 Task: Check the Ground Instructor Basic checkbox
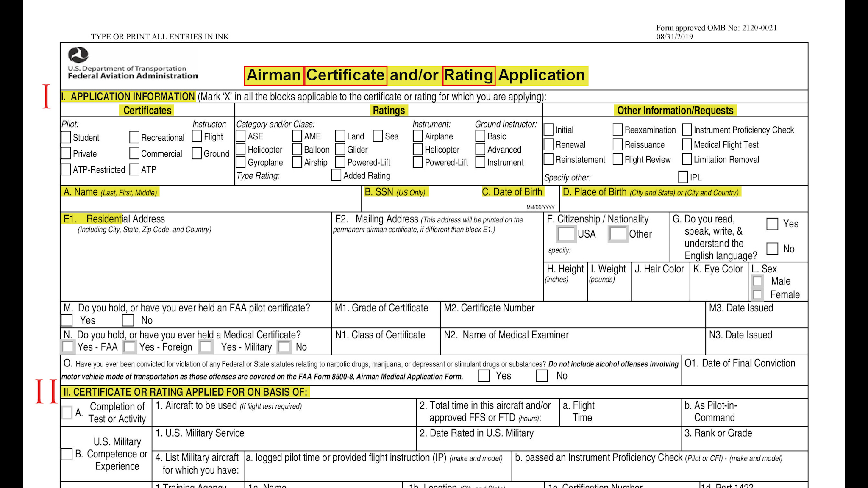(480, 136)
